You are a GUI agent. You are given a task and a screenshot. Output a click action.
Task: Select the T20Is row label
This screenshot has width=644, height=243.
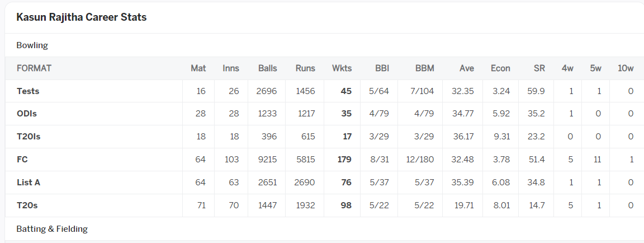(29, 137)
